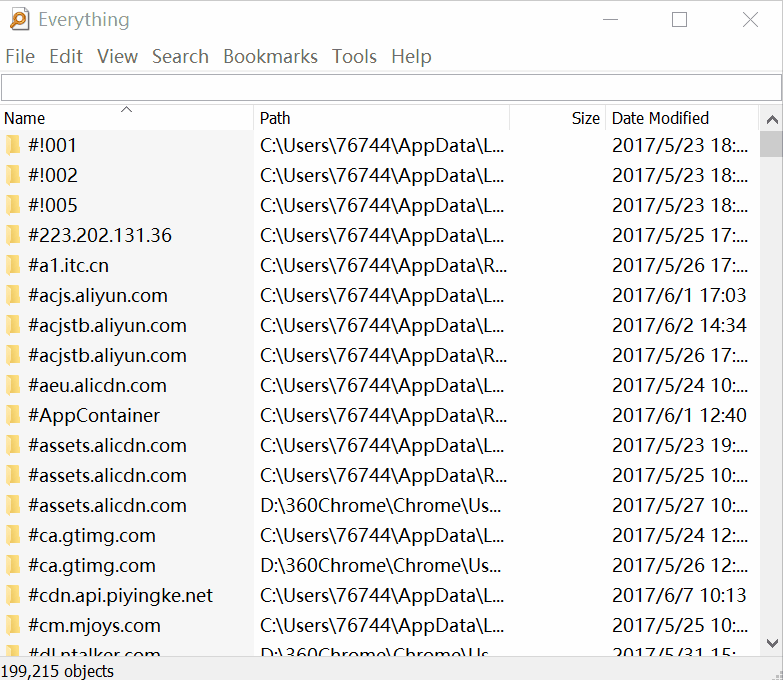This screenshot has width=783, height=680.
Task: Select #assets.alicdn.com in D:\360Chrome path
Action: tap(107, 505)
